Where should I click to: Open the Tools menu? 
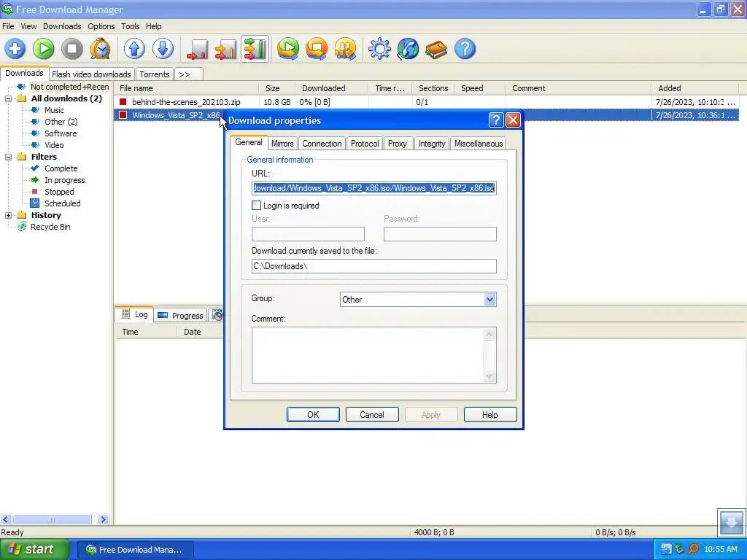(x=130, y=26)
